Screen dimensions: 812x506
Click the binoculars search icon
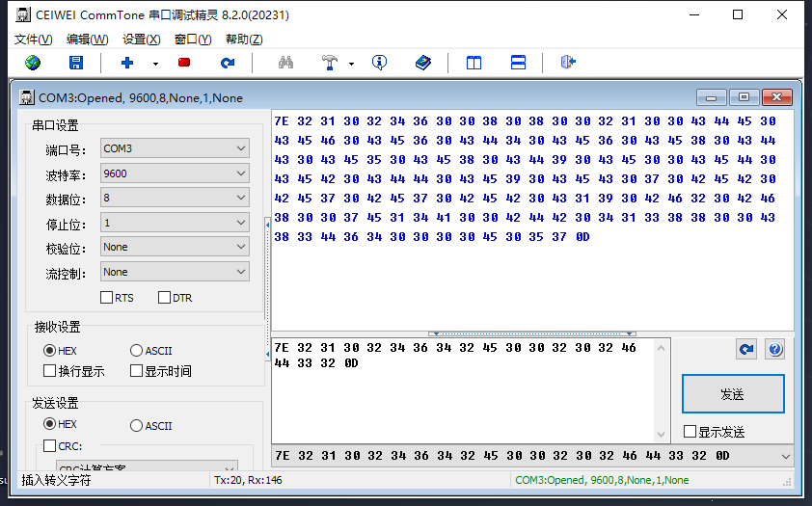coord(285,63)
